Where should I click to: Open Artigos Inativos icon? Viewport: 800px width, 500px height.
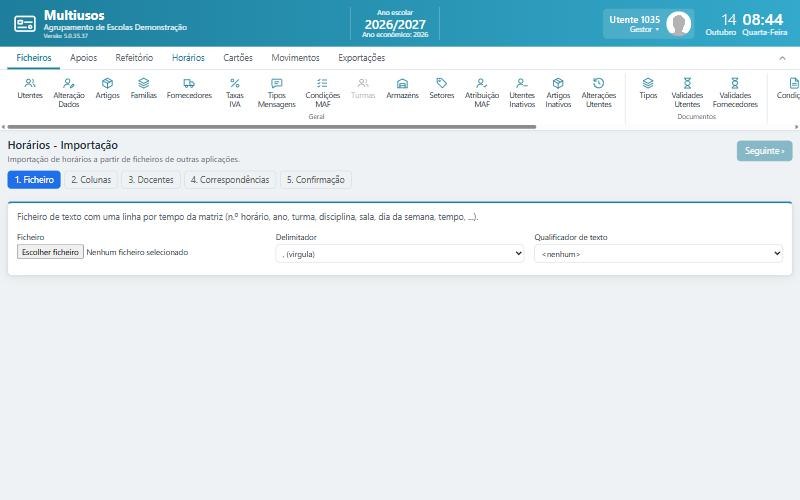[x=558, y=93]
